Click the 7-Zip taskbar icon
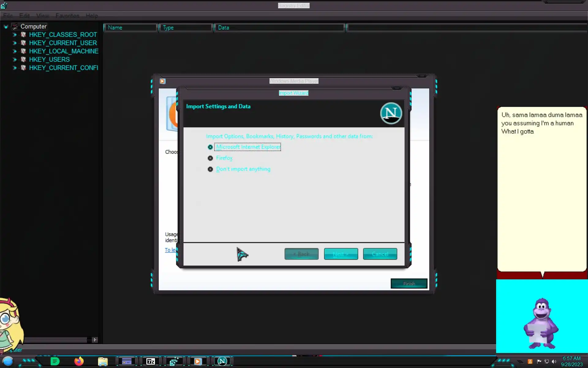The width and height of the screenshot is (588, 368). [150, 362]
